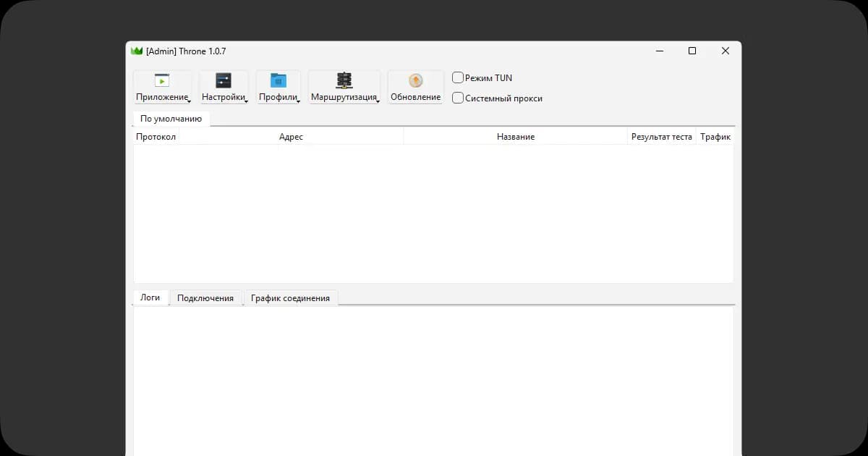Click the Настройки sliders icon
This screenshot has height=456, width=868.
(224, 80)
